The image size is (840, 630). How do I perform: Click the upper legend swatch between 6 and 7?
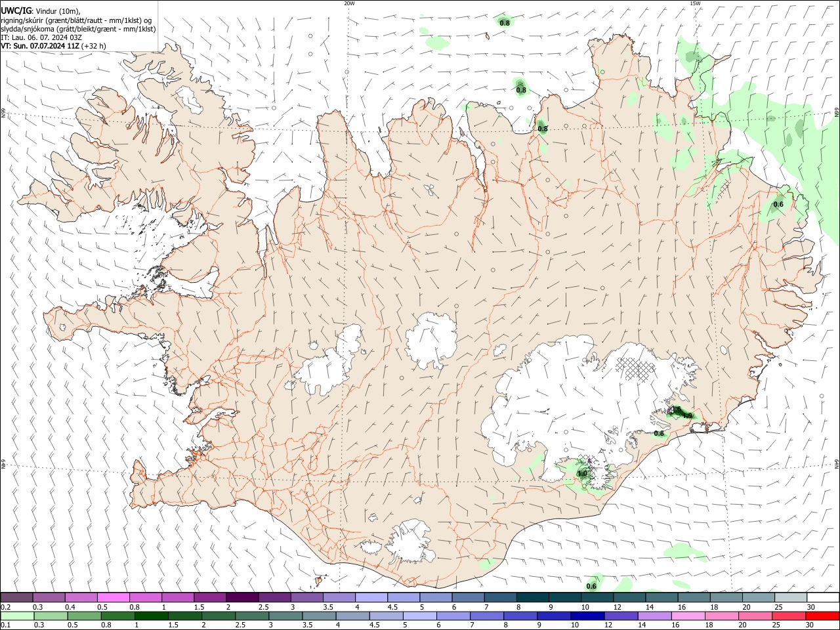click(x=467, y=597)
